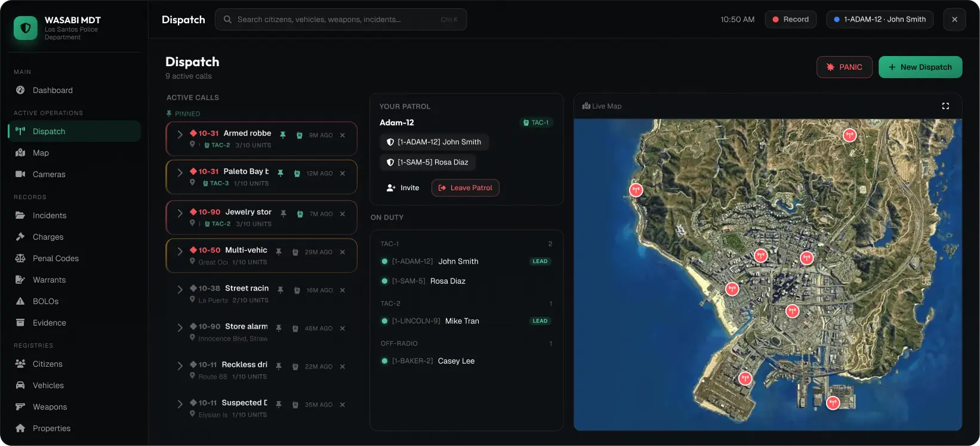The height and width of the screenshot is (446, 980).
Task: Expand the 10-31 Armed robbery call
Action: click(180, 135)
